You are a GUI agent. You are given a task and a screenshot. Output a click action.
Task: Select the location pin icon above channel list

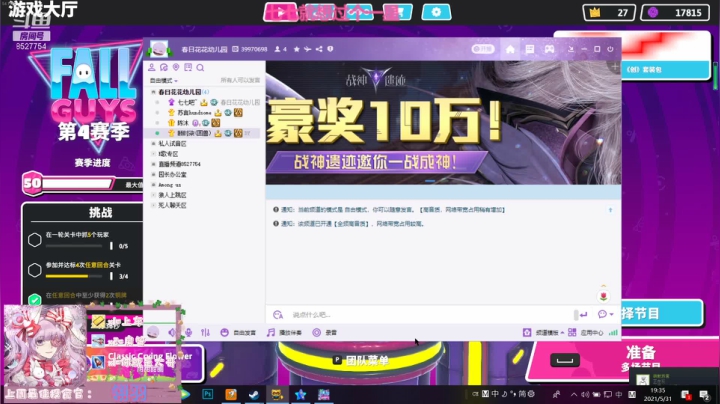click(176, 67)
